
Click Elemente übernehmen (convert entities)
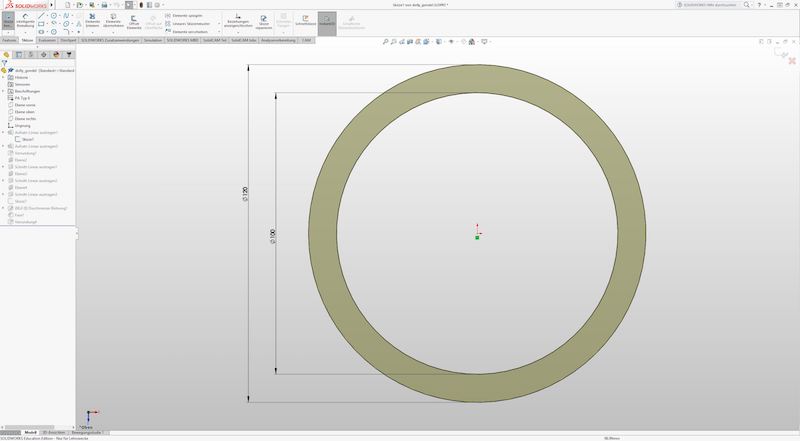[x=113, y=20]
